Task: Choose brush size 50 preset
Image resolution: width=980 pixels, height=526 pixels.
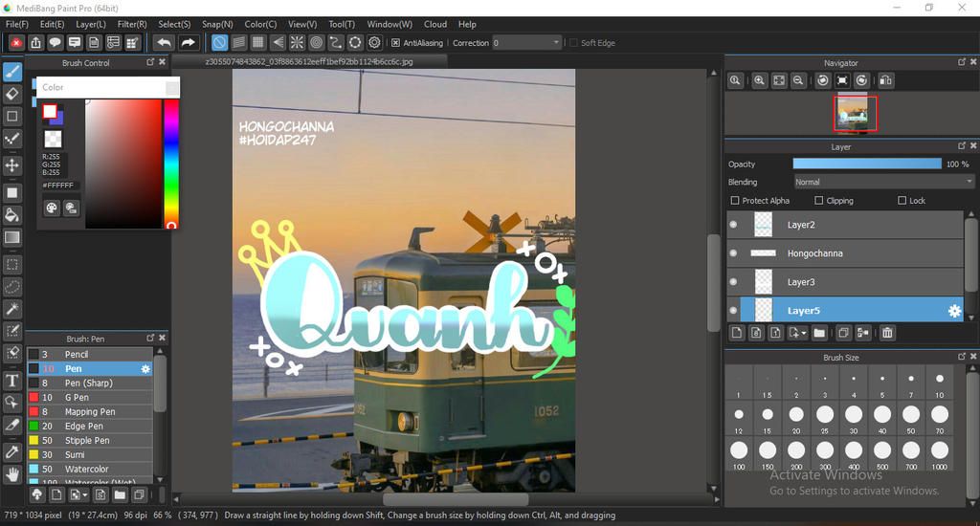Action: tap(911, 419)
